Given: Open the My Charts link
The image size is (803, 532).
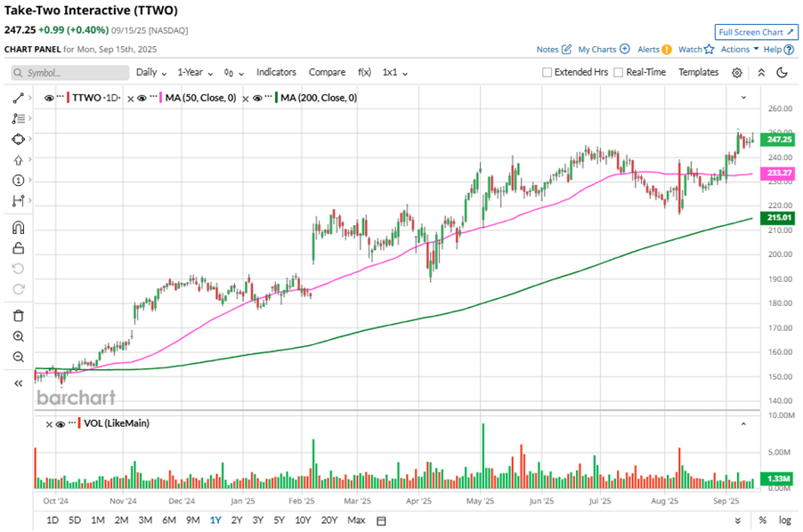Looking at the screenshot, I should pyautogui.click(x=597, y=50).
